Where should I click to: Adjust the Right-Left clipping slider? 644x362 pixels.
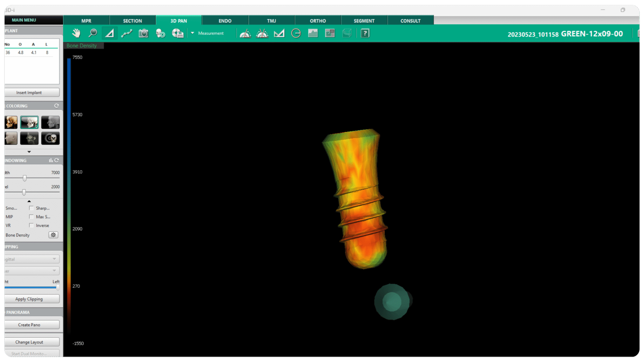click(x=58, y=287)
